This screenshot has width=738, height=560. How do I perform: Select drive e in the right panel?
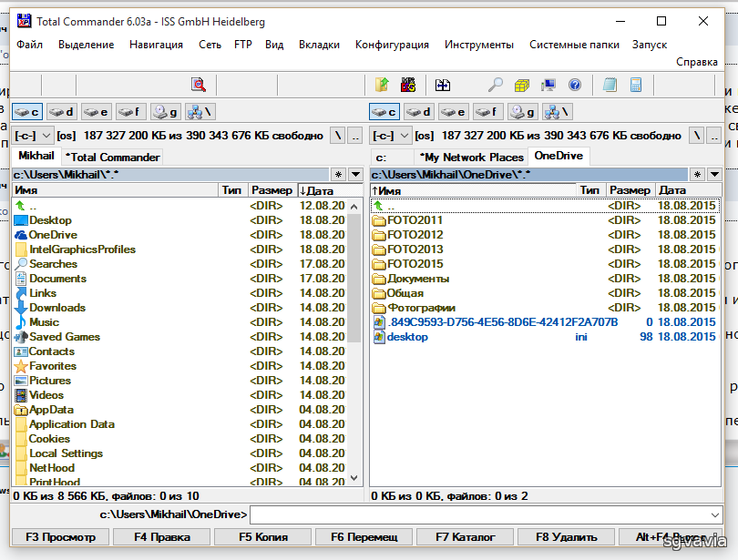[454, 112]
